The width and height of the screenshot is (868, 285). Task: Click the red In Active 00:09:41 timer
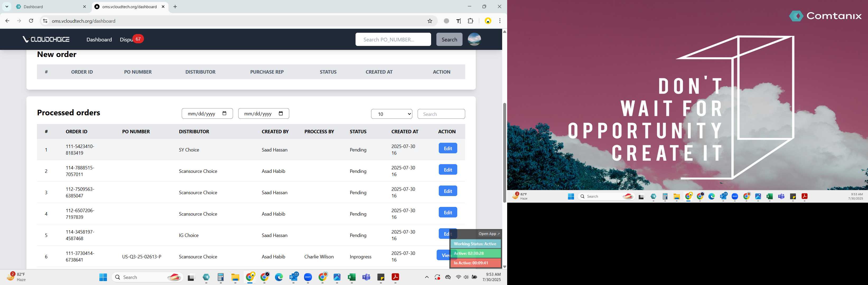(x=475, y=263)
